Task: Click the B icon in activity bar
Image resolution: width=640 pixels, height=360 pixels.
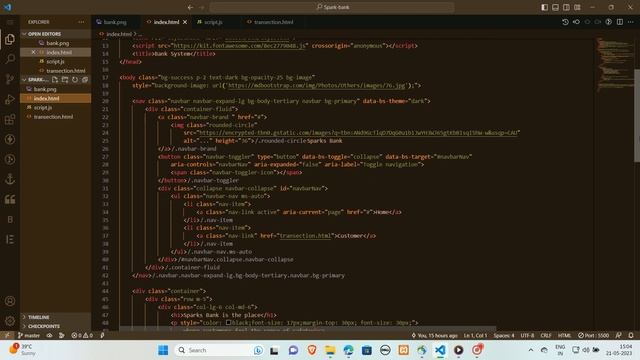Action: (x=10, y=220)
